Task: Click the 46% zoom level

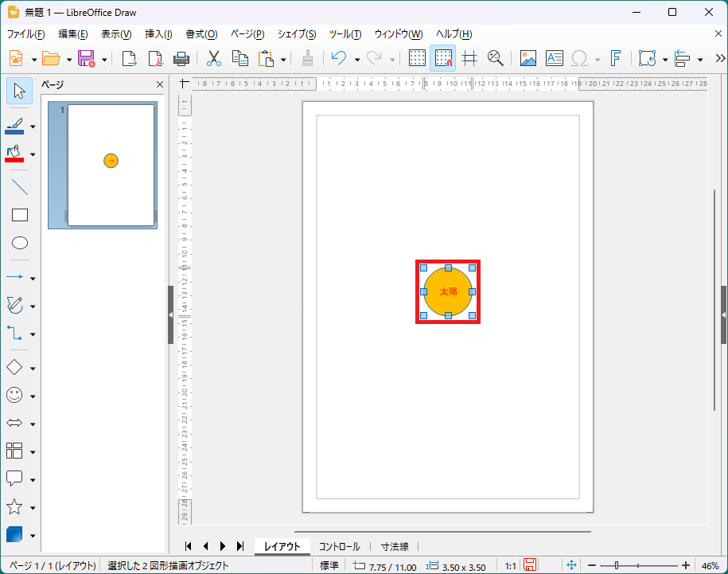Action: click(710, 565)
